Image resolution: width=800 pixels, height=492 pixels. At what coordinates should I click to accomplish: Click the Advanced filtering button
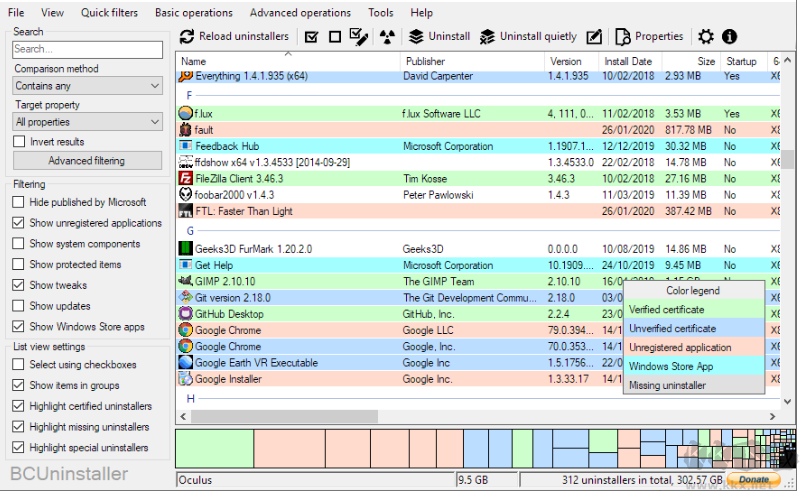(88, 161)
